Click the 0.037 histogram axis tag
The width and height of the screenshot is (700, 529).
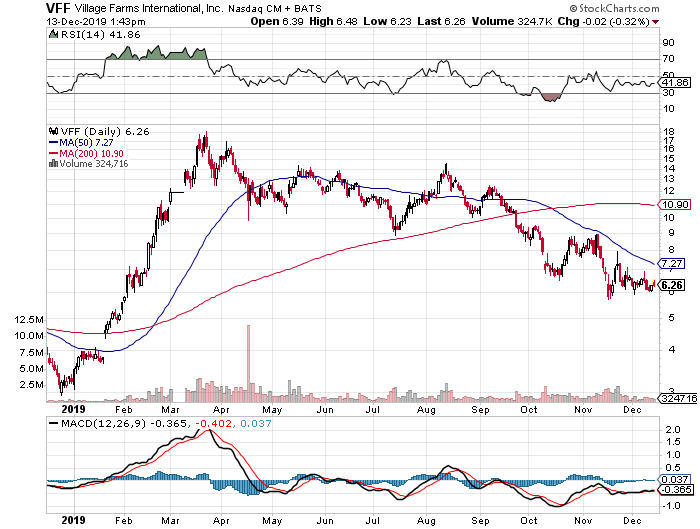coord(675,479)
